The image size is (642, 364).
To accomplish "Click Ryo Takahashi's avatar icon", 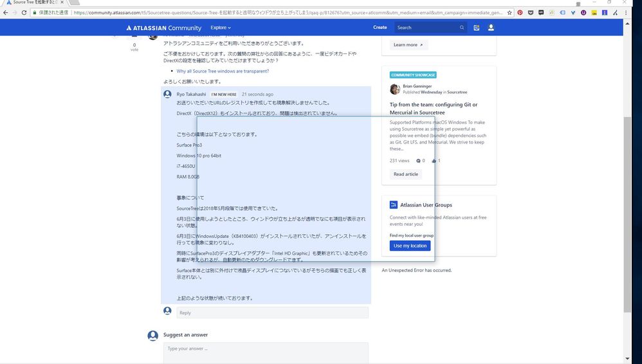I will click(167, 94).
